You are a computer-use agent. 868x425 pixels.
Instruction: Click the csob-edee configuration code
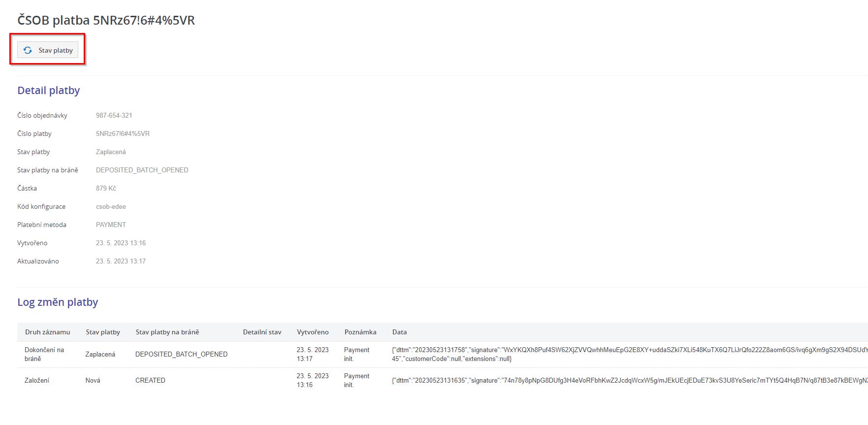(111, 206)
